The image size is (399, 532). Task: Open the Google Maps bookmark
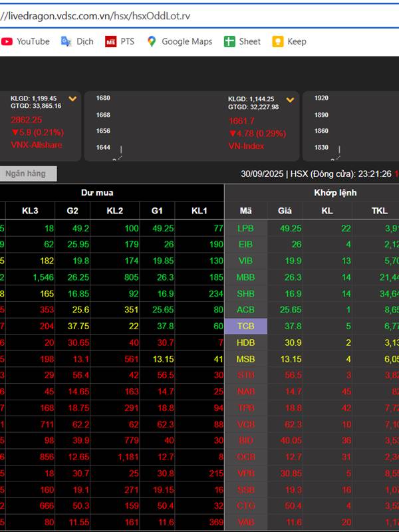point(180,41)
